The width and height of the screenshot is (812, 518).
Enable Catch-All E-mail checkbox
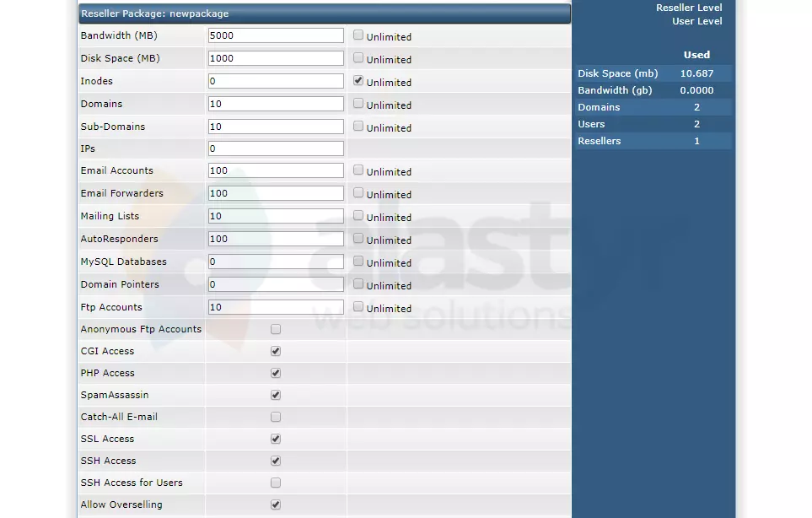276,417
